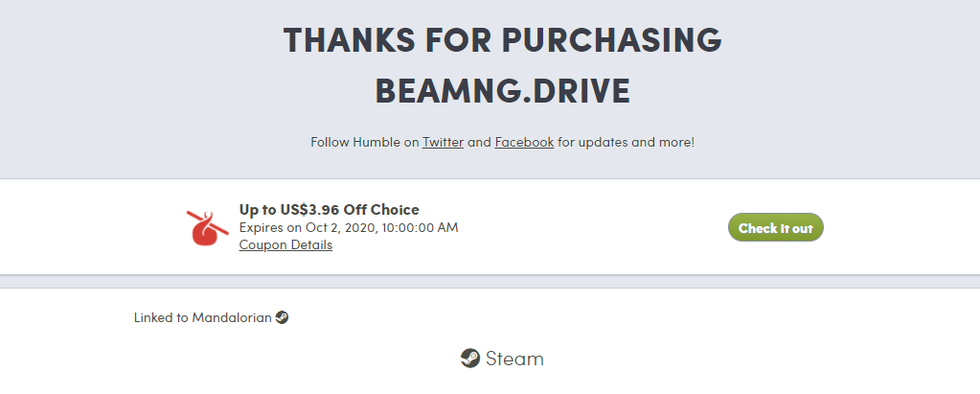
Task: Click the word Humble in follow line
Action: tap(377, 142)
